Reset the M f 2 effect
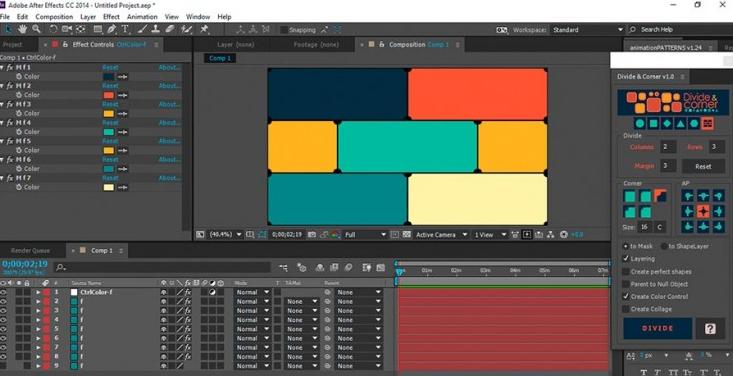This screenshot has height=376, width=733. (110, 86)
